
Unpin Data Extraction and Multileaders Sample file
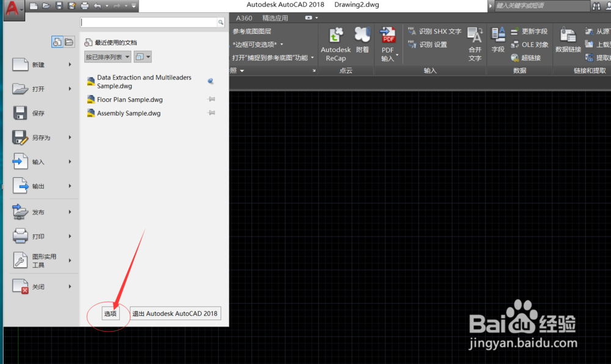[x=210, y=81]
